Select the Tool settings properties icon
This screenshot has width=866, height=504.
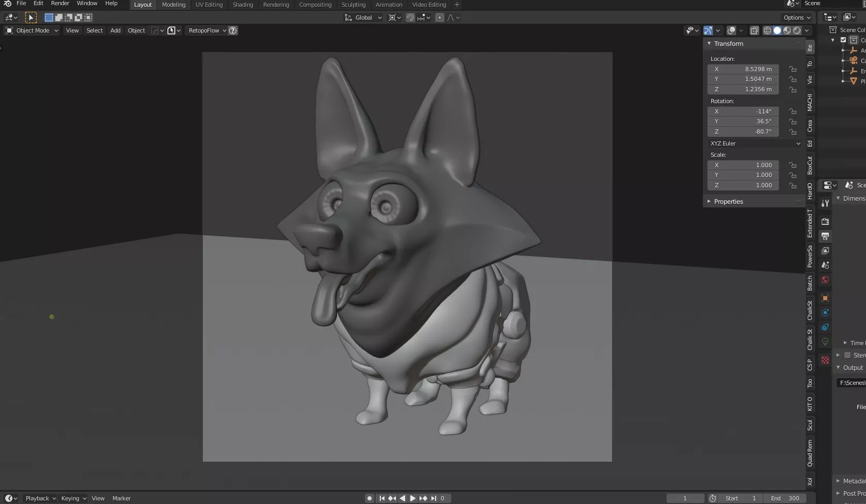point(825,203)
